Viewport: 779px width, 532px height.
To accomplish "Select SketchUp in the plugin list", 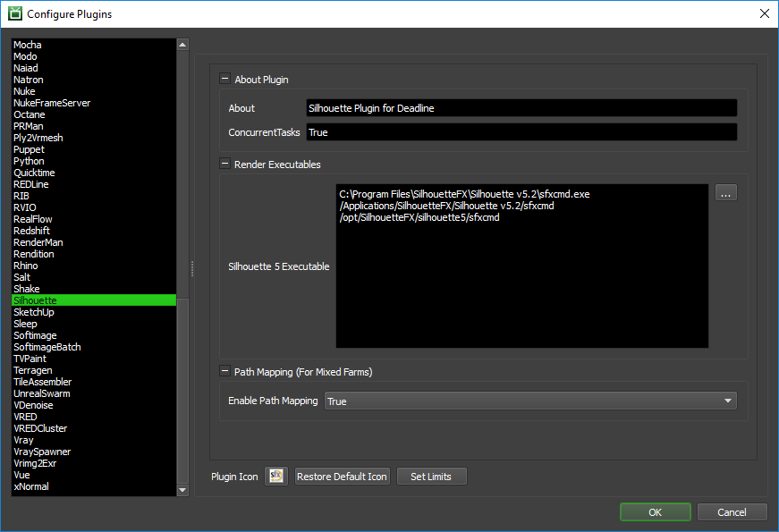I will 94,312.
